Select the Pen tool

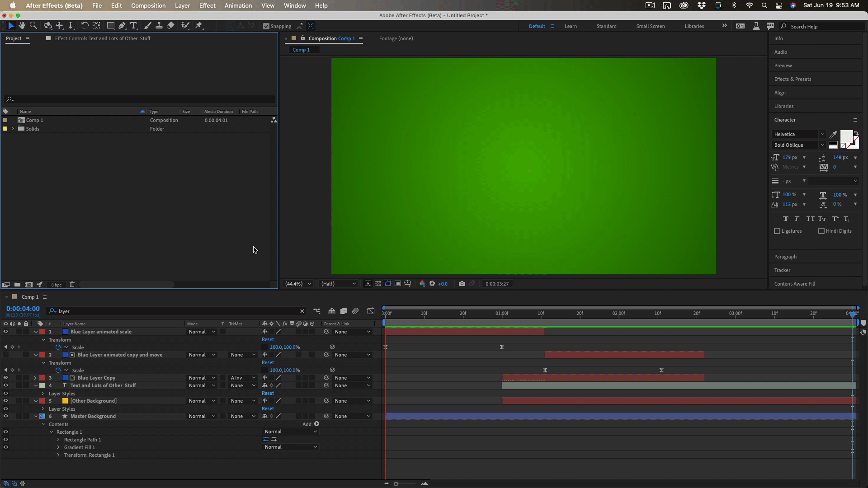coord(122,26)
